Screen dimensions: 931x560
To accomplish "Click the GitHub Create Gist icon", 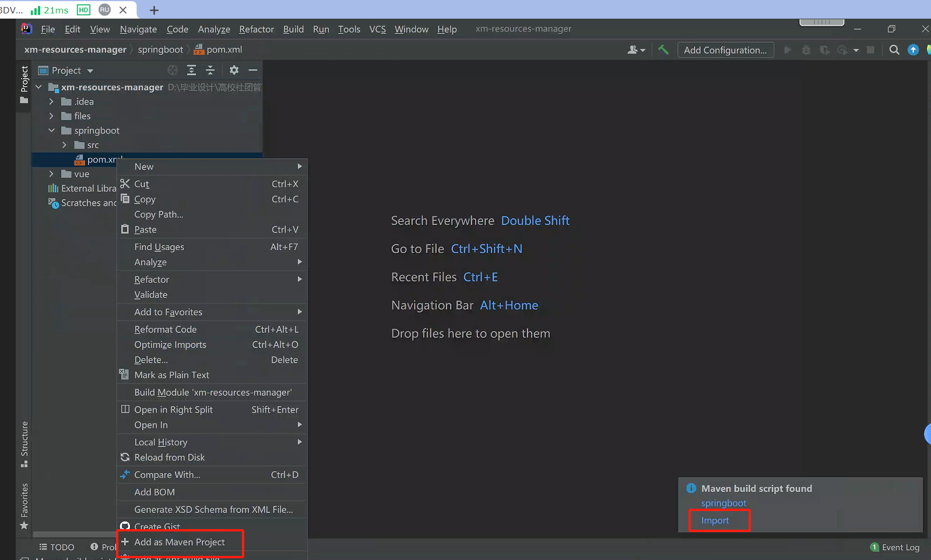I will pos(125,526).
